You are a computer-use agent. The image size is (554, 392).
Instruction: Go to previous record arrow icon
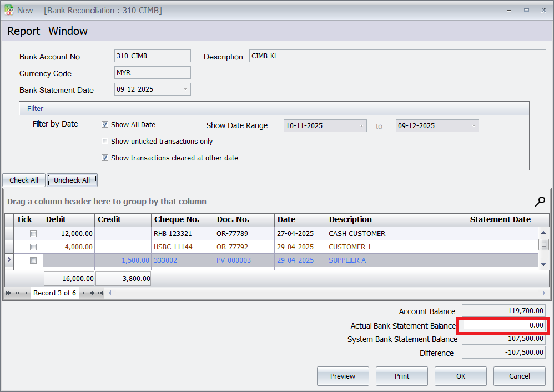click(26, 293)
